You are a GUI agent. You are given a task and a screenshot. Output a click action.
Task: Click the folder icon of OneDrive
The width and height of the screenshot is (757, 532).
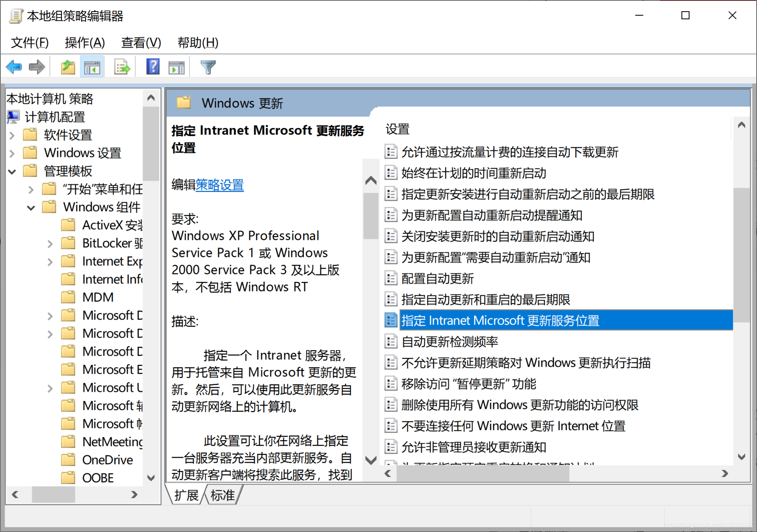(68, 459)
